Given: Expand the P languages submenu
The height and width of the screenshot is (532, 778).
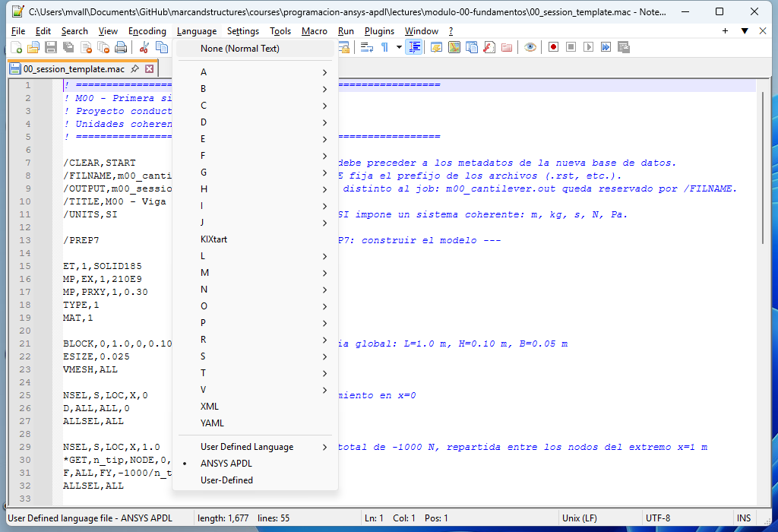Looking at the screenshot, I should pos(255,323).
